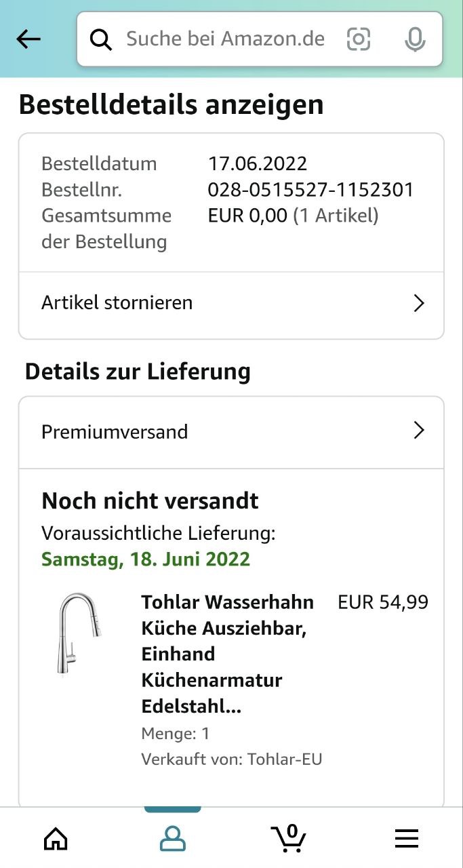Focus the Suche bei Amazon.de field

pyautogui.click(x=225, y=39)
